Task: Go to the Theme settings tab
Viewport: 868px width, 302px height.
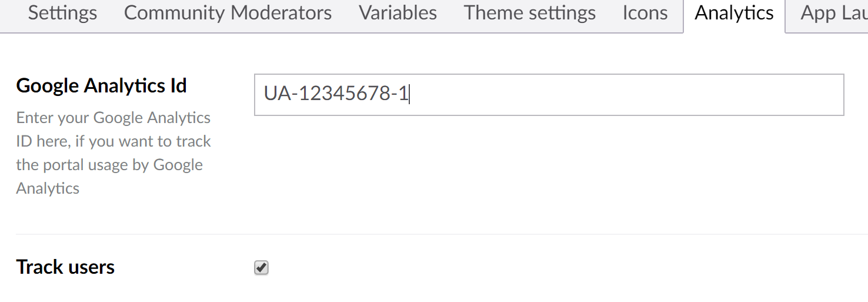Action: point(529,13)
